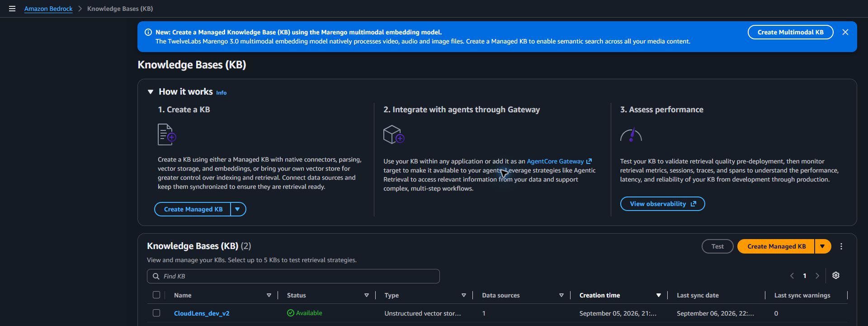Click the green Available status icon

tap(290, 313)
